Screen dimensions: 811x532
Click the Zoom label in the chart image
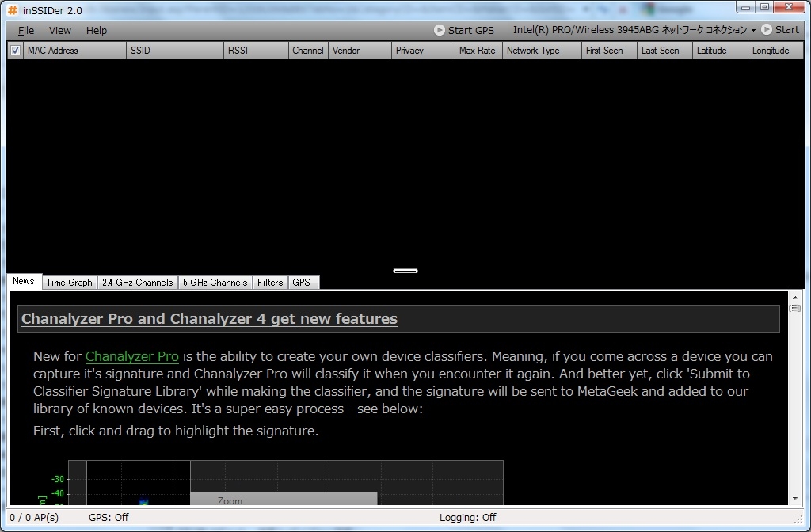[230, 500]
